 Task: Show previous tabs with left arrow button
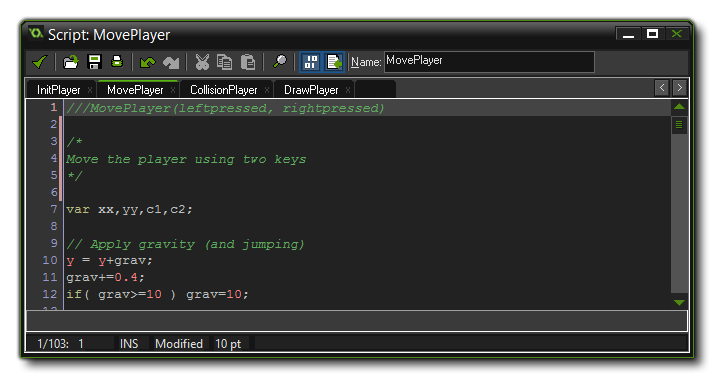(662, 87)
